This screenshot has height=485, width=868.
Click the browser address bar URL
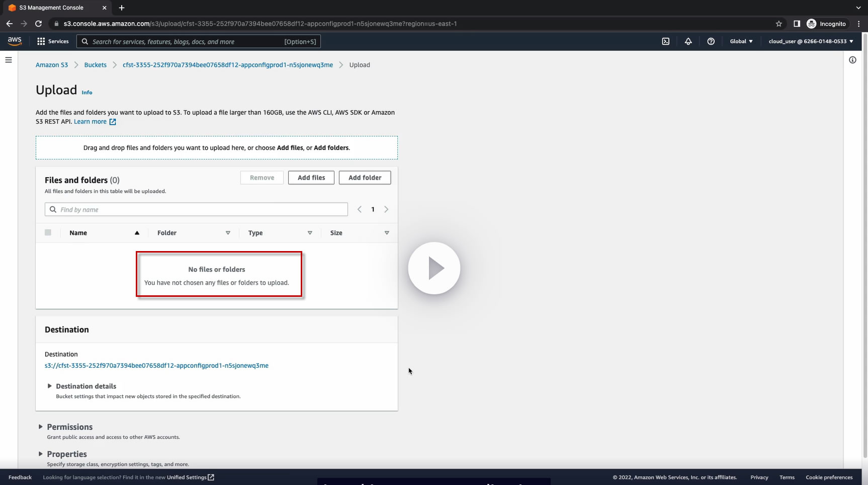coord(260,24)
